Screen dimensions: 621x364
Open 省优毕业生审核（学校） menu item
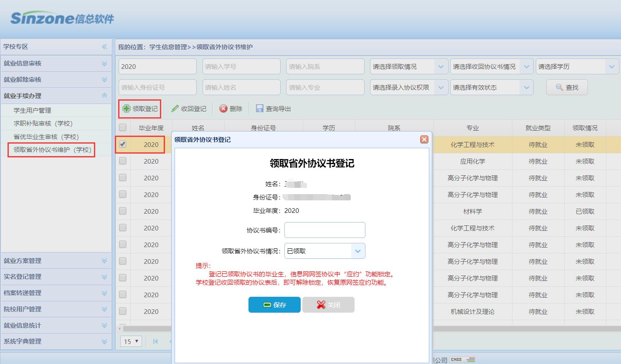[x=46, y=136]
